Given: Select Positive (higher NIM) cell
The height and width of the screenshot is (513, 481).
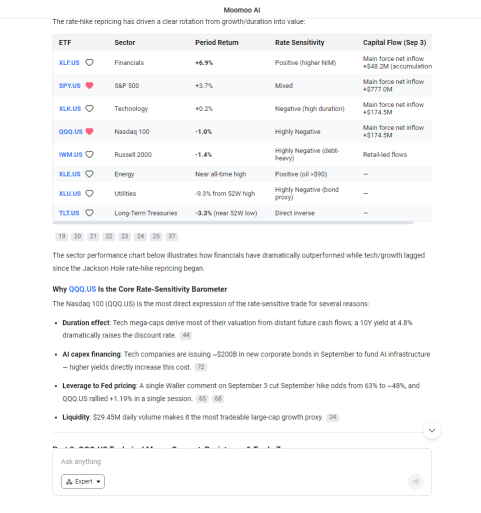Looking at the screenshot, I should [x=305, y=63].
